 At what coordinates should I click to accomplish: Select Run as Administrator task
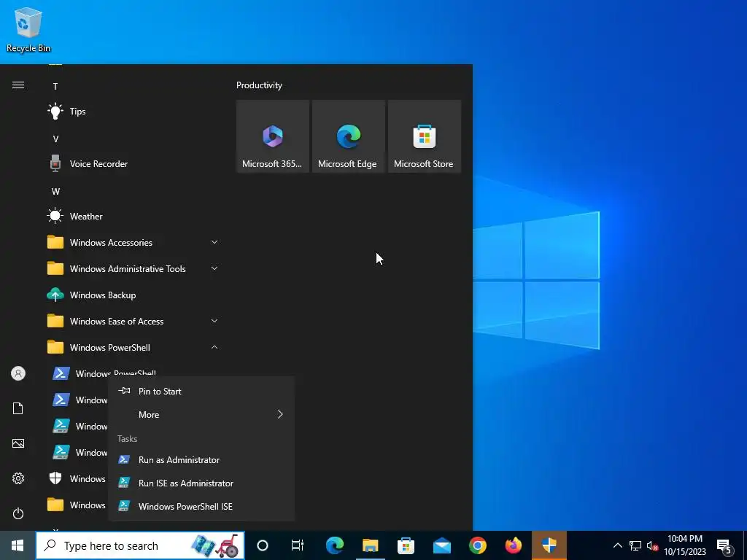[201, 460]
